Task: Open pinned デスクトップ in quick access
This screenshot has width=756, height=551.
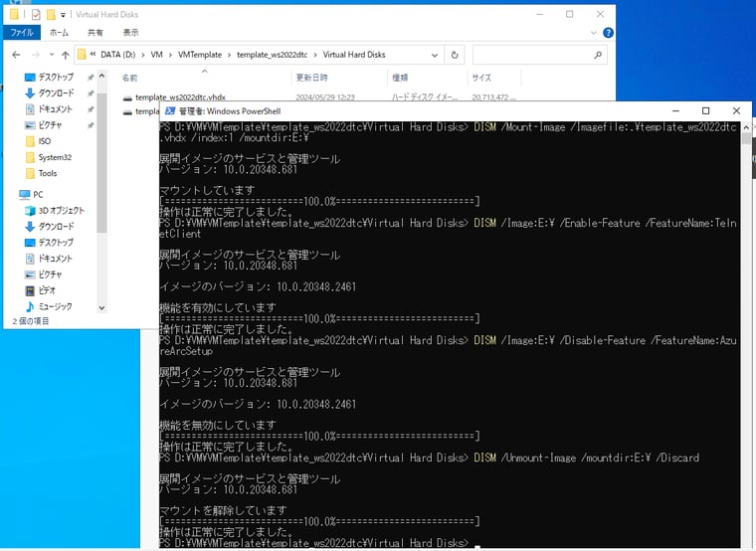Action: 56,78
